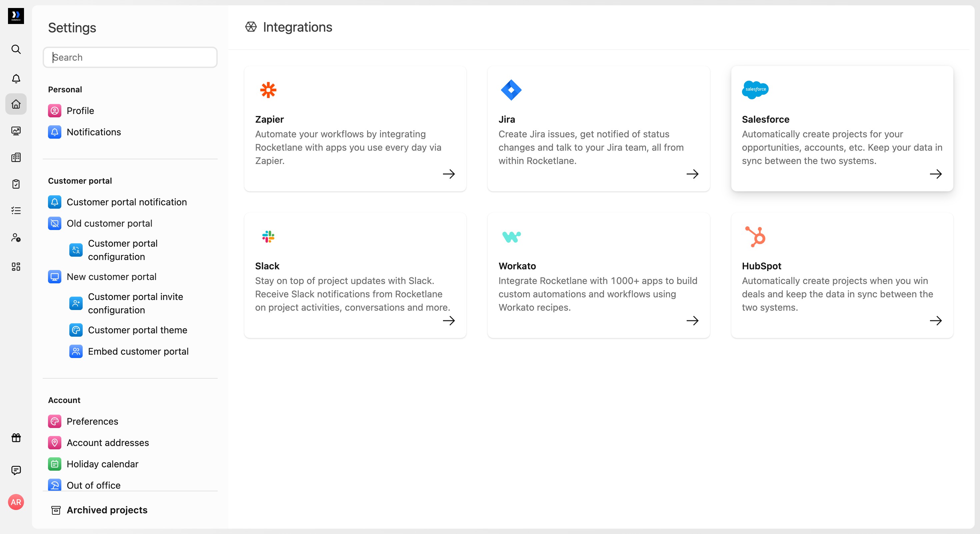Open the Jira card arrow

pos(692,174)
